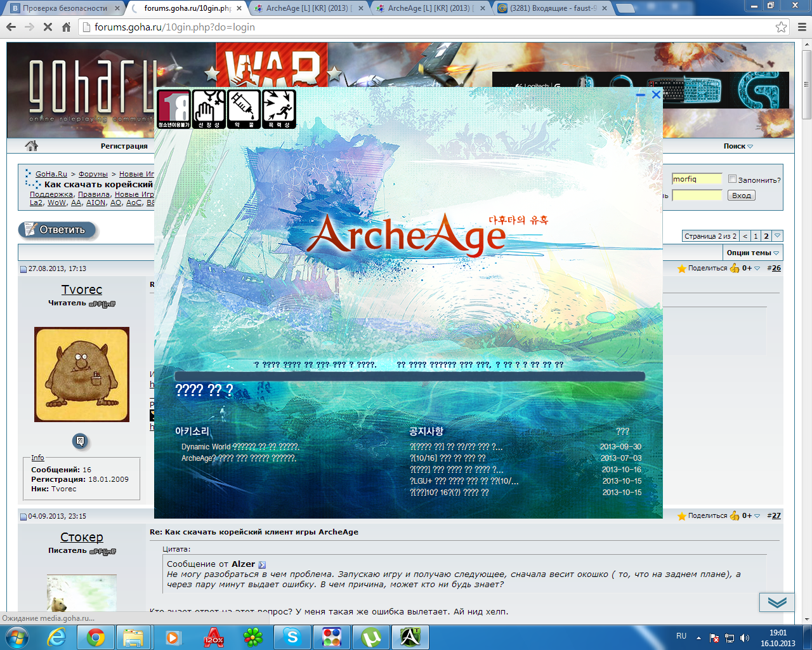This screenshot has width=812, height=650.
Task: Open ICQ from the taskbar
Action: [x=253, y=637]
